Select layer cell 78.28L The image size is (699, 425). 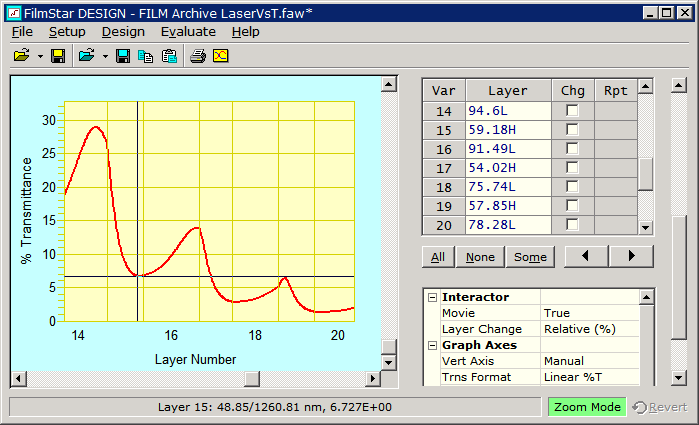pos(508,225)
